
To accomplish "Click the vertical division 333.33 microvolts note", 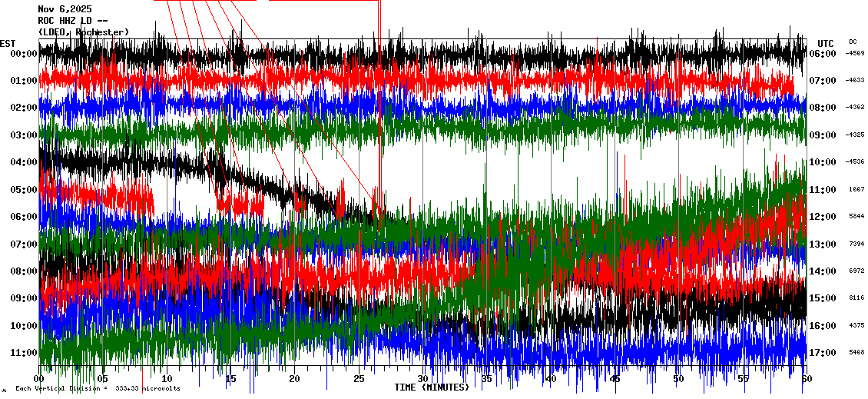I will 98,388.
